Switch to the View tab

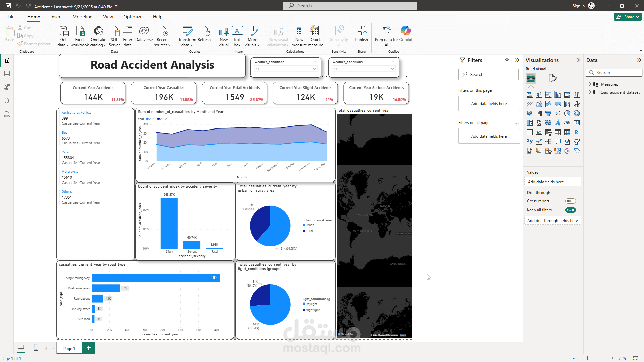[x=108, y=17]
